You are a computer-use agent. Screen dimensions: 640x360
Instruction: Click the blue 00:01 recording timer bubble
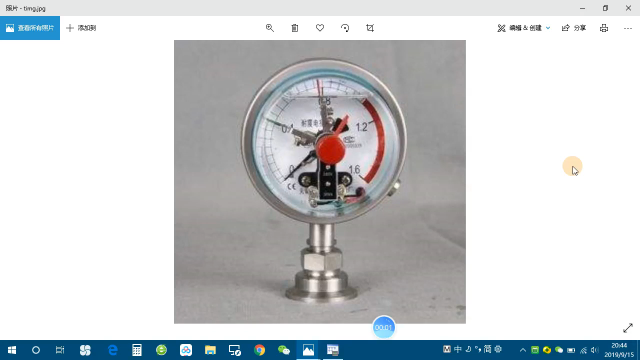coord(383,327)
